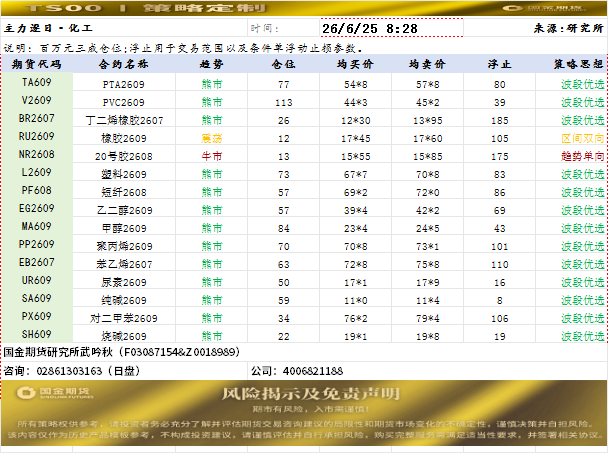The image size is (608, 453).
Task: Select the RU2609 futures code cell
Action: (36, 136)
